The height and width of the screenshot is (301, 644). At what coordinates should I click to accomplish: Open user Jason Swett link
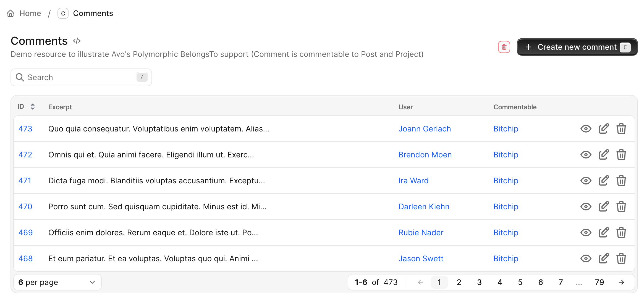pos(421,258)
